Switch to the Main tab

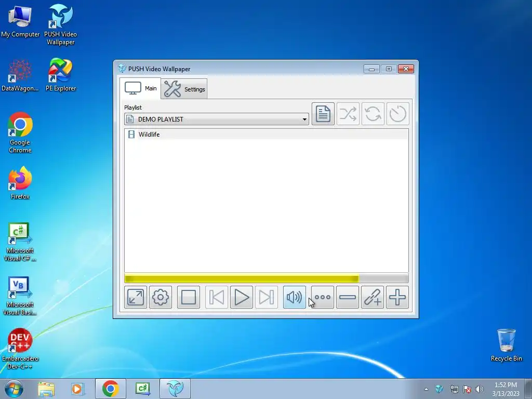[140, 88]
